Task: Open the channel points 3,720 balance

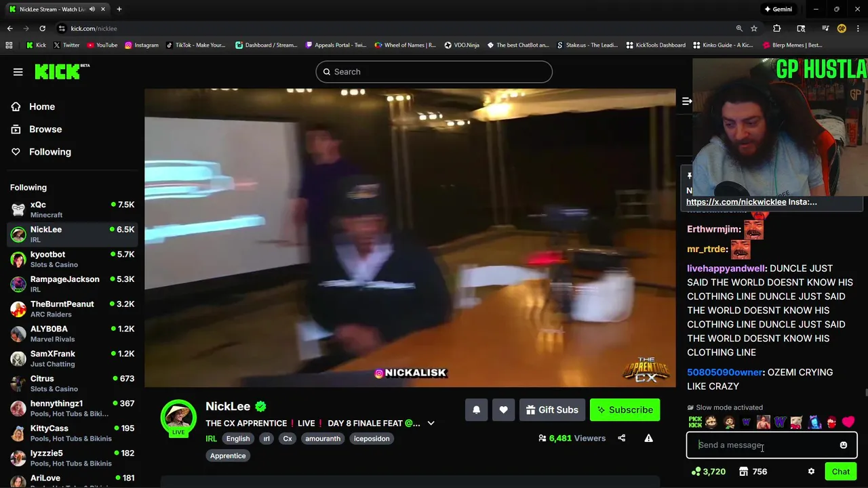Action: 709,472
